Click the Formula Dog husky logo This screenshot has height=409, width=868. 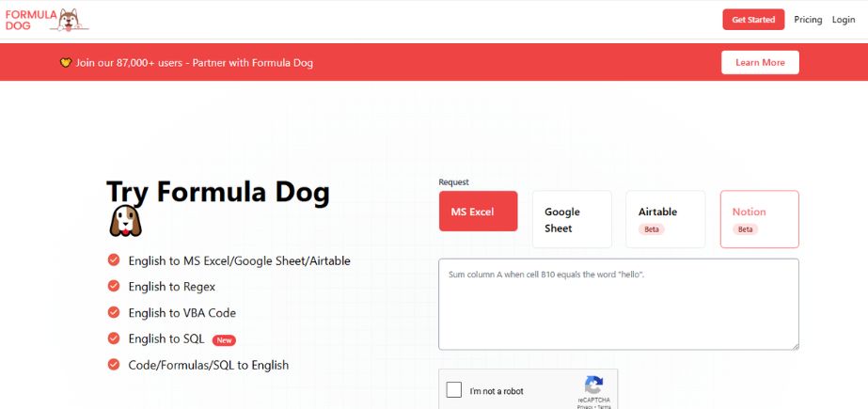click(x=70, y=20)
